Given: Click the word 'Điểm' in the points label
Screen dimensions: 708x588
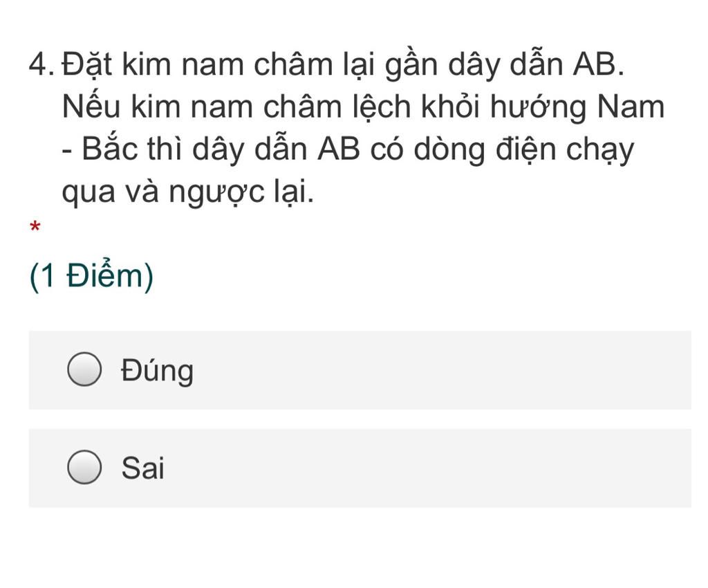Looking at the screenshot, I should 105,276.
